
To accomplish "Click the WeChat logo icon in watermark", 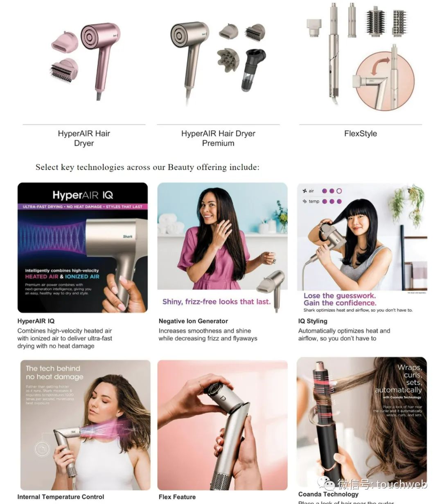I will coord(328,484).
